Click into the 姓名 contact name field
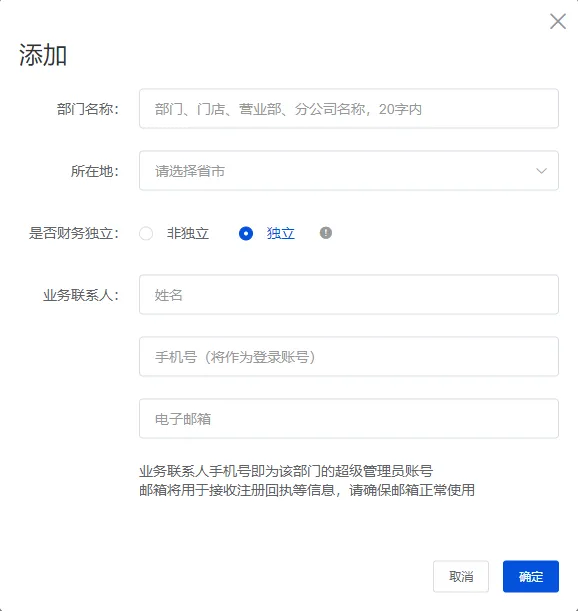 tap(349, 295)
